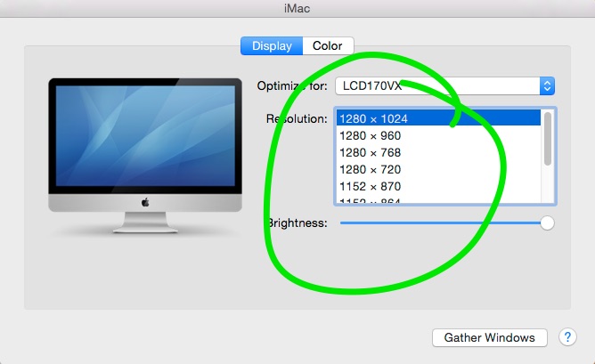Viewport: 595px width, 364px height.
Task: Pick the partially visible 1152 × 864 entry
Action: coord(438,200)
